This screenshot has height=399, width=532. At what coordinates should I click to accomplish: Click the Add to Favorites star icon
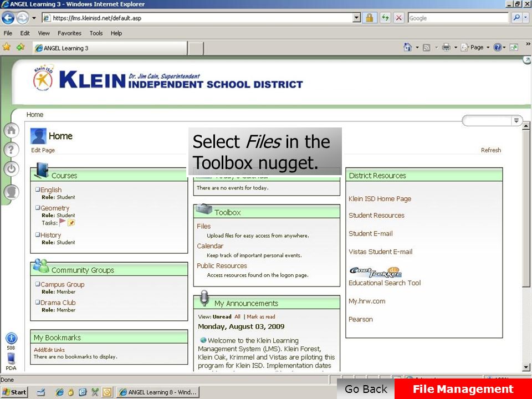pos(21,47)
